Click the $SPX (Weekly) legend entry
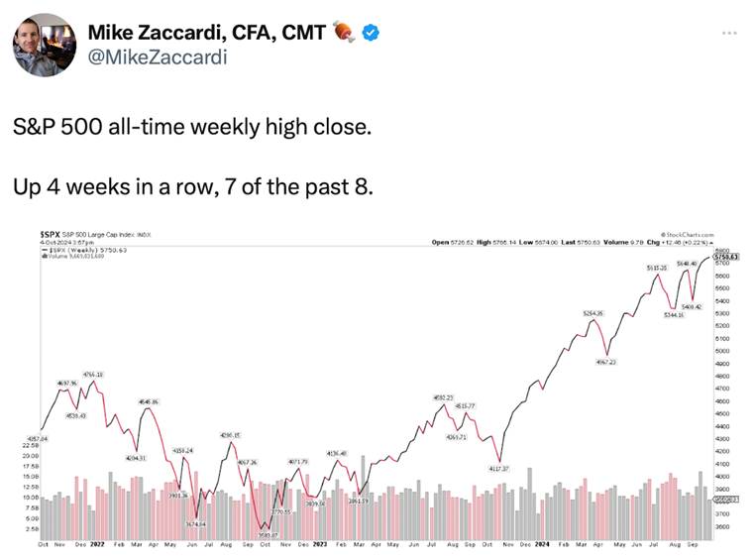 (78, 250)
